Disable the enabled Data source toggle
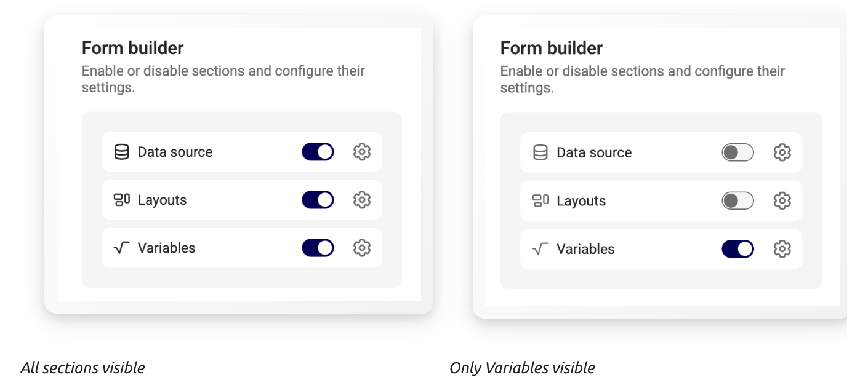 318,152
